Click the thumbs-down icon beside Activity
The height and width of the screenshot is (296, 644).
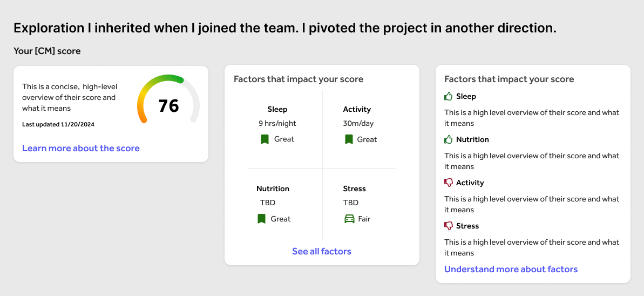[448, 183]
